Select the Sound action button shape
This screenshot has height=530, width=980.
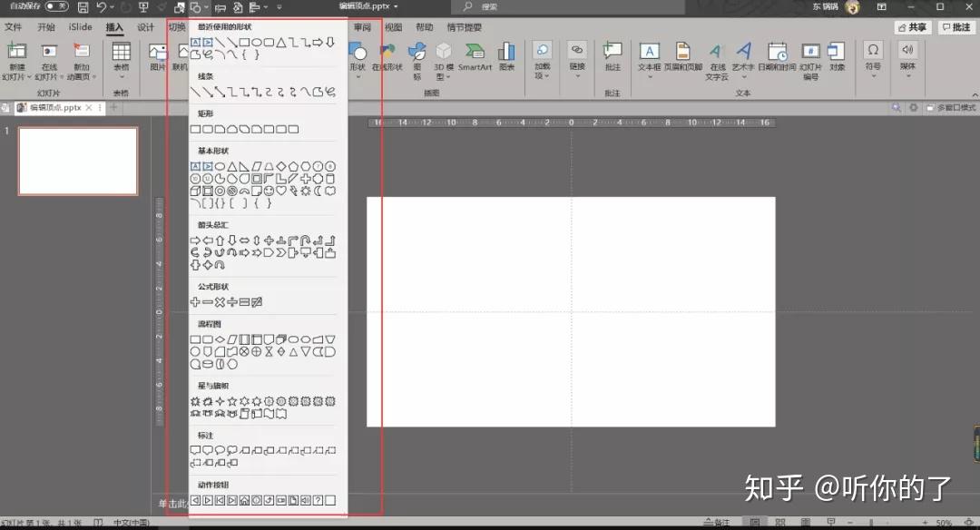tap(305, 501)
